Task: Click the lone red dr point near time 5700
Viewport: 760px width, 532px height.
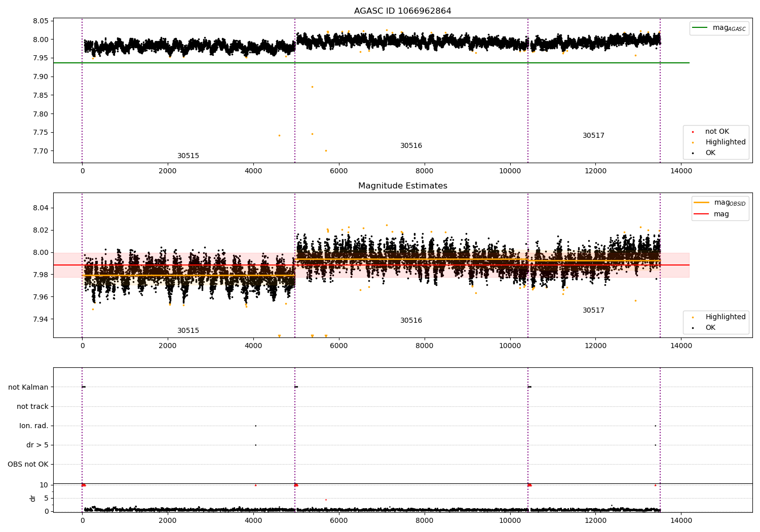Action: tap(326, 500)
